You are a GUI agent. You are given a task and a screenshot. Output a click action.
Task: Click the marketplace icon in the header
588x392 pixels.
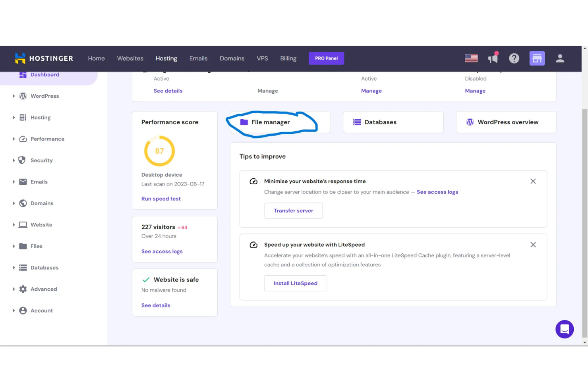coord(537,58)
